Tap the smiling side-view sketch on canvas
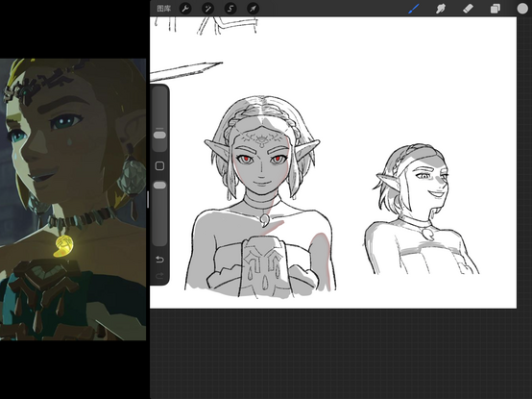This screenshot has width=532, height=399. click(x=421, y=209)
